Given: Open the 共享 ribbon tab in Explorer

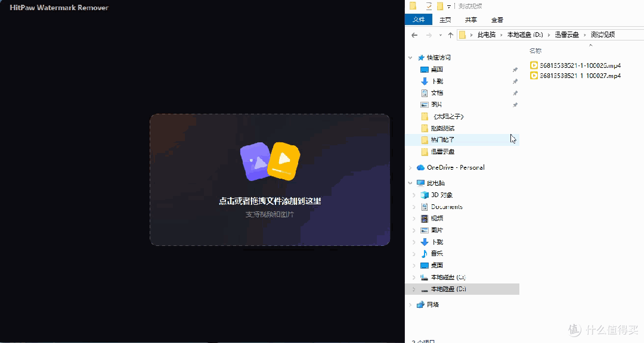Looking at the screenshot, I should click(x=471, y=20).
